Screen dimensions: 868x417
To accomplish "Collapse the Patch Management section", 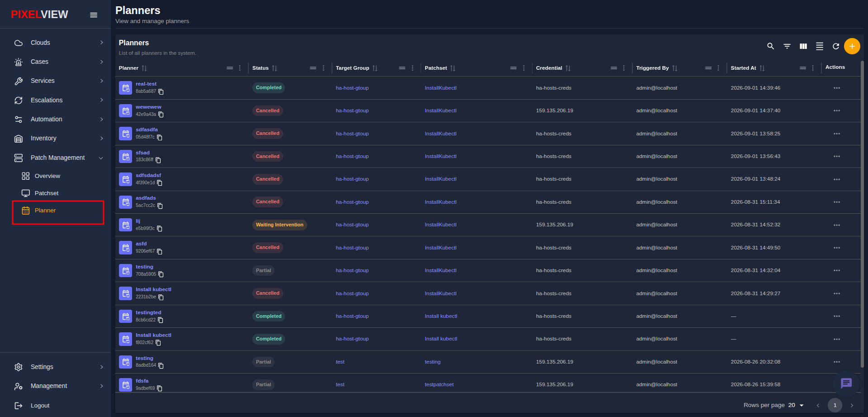I will 59,158.
